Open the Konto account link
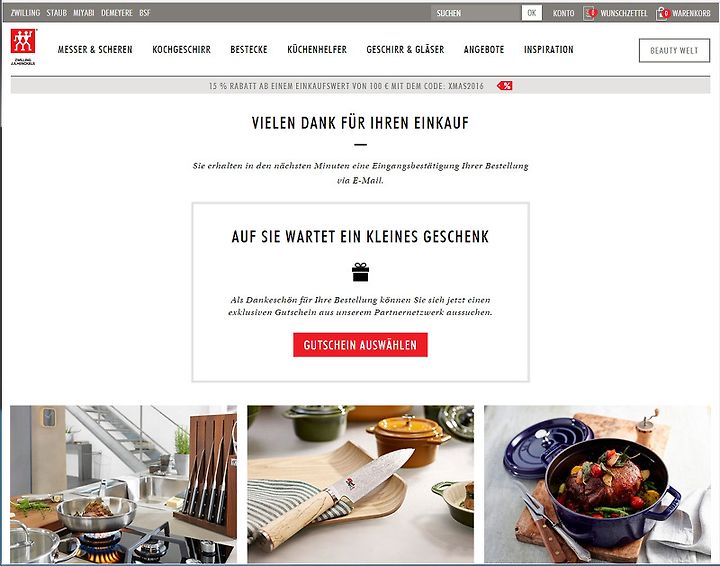This screenshot has width=720, height=566. 563,13
